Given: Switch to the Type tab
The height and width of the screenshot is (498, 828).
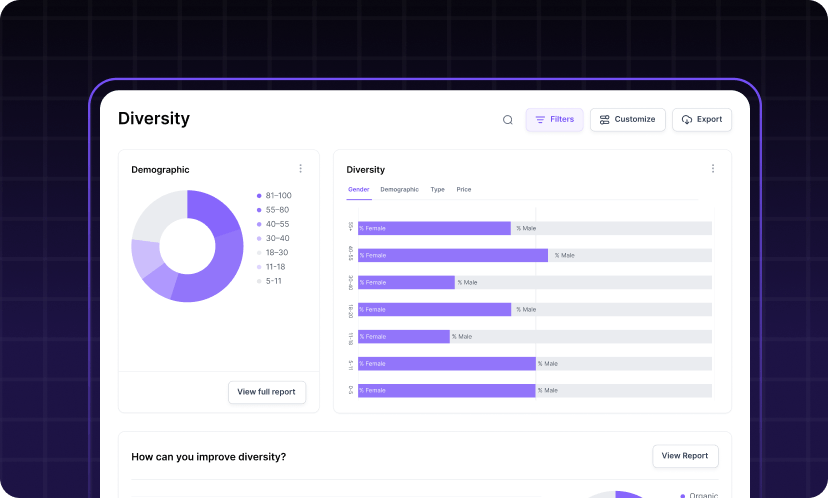Looking at the screenshot, I should click(x=437, y=189).
